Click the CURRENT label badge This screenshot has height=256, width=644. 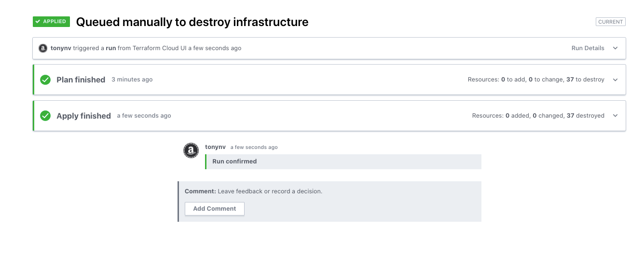click(611, 22)
